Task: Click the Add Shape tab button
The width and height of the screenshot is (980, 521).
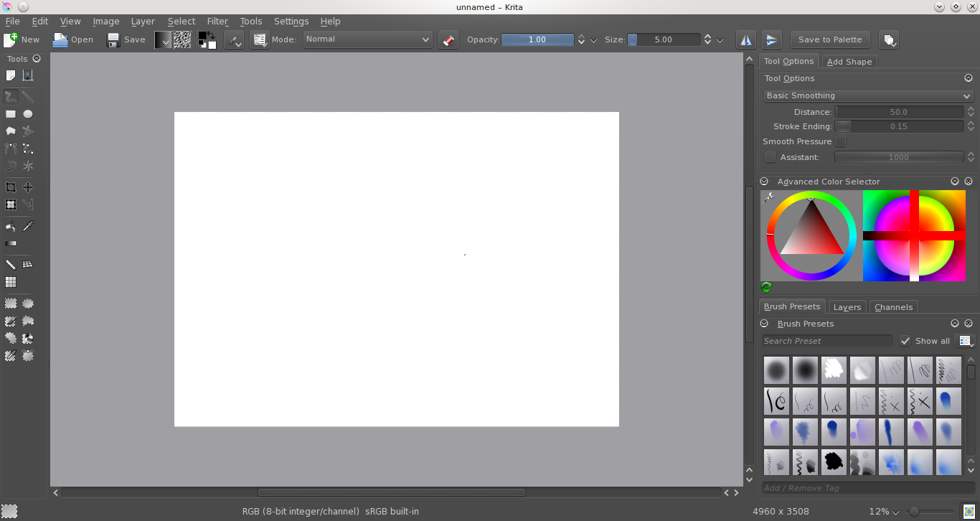Action: [849, 62]
